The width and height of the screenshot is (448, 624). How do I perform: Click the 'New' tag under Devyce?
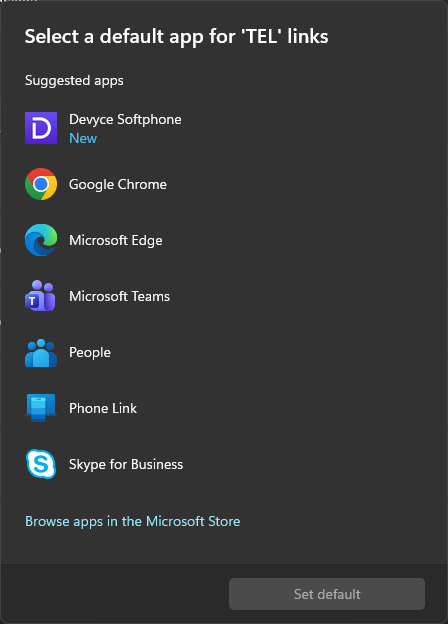point(83,138)
